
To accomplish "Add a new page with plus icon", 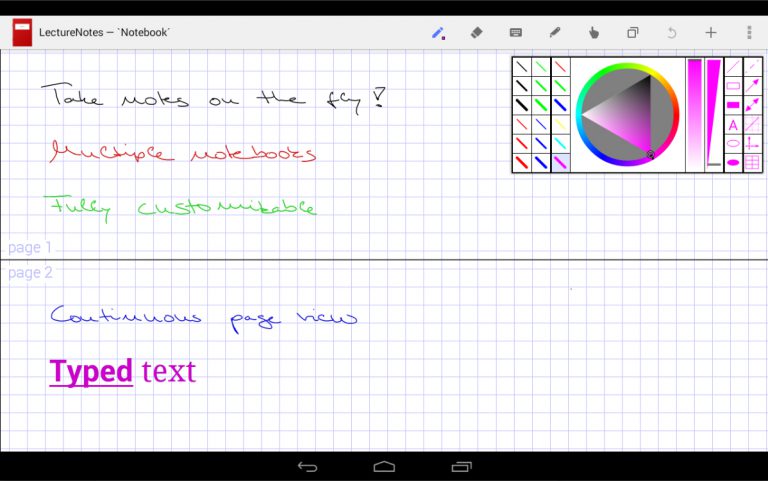I will [x=711, y=33].
